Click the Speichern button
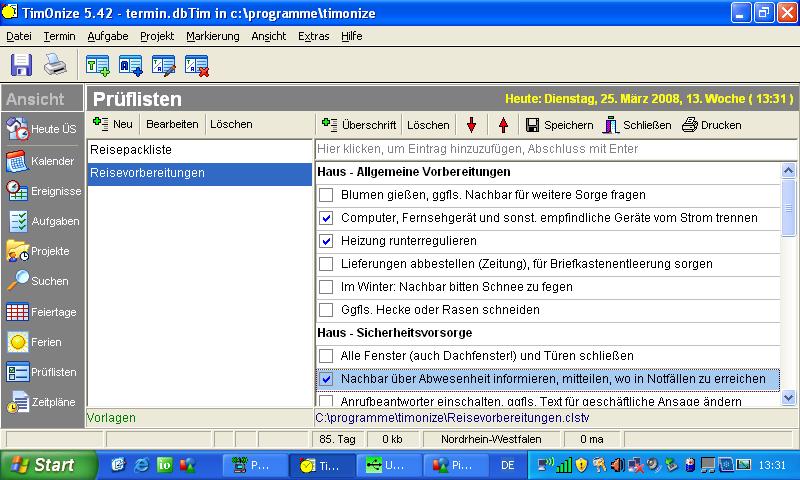800x480 pixels. [558, 125]
